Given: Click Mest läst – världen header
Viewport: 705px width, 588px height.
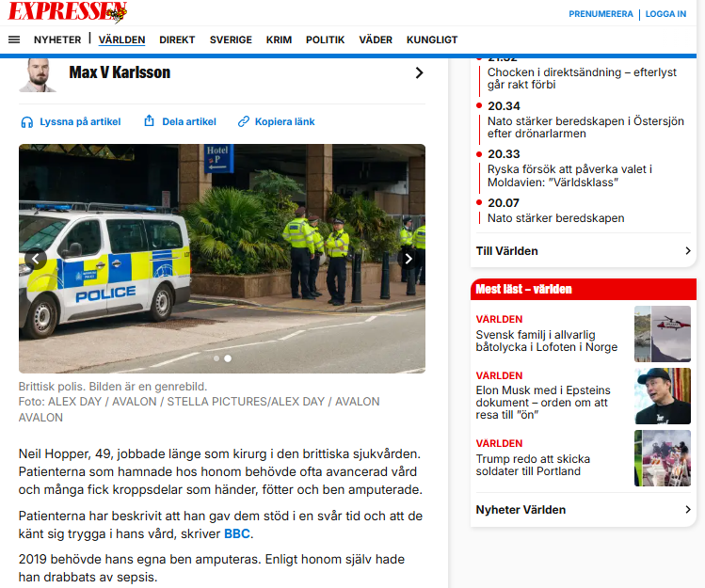Looking at the screenshot, I should (584, 289).
